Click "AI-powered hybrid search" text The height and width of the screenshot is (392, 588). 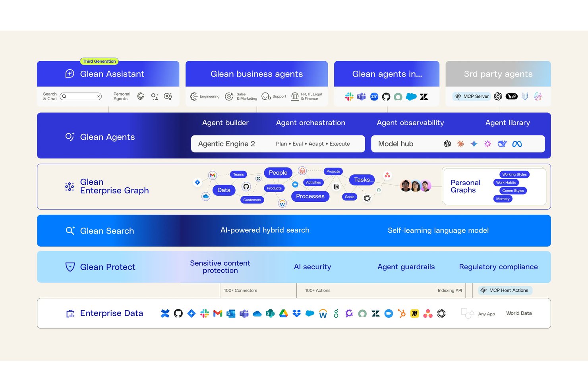point(265,230)
